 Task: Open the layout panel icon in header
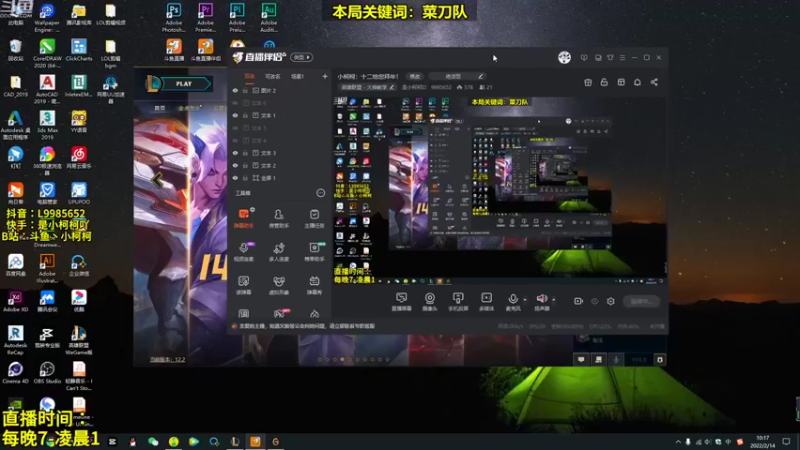[621, 82]
